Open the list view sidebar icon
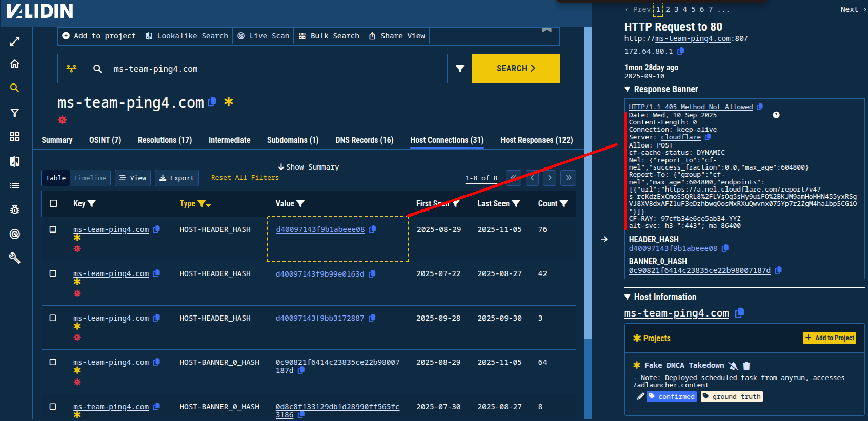Screen dimensions: 868x421 pyautogui.click(x=15, y=185)
